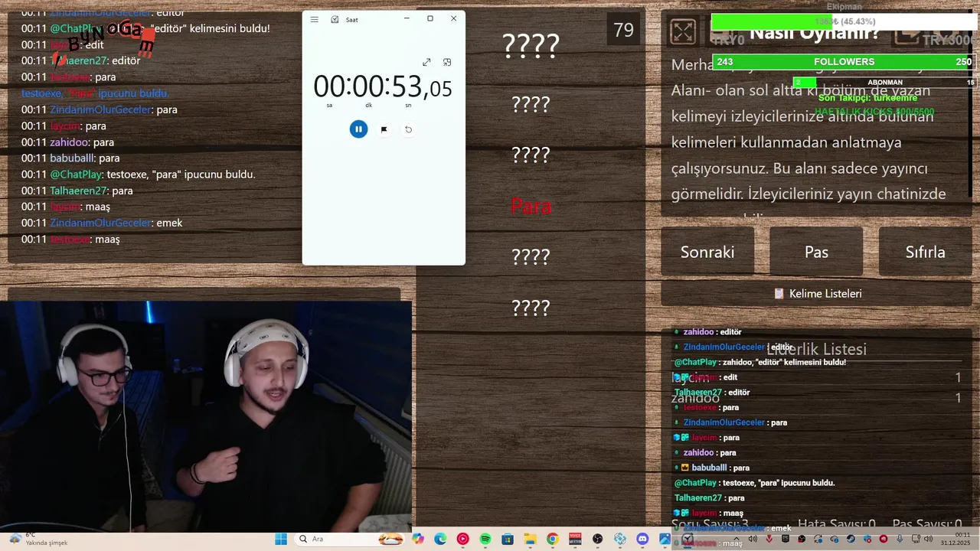The height and width of the screenshot is (551, 980).
Task: Click the webcam feed of the streamers
Action: pos(206,416)
